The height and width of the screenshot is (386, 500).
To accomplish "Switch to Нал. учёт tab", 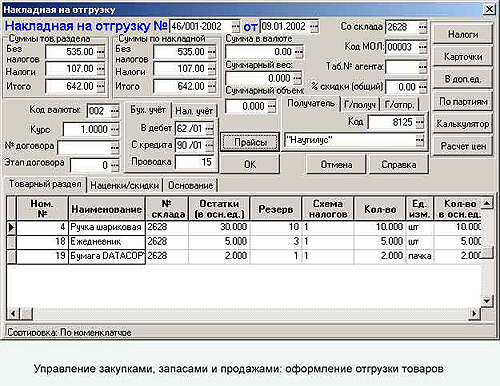I will click(x=194, y=111).
